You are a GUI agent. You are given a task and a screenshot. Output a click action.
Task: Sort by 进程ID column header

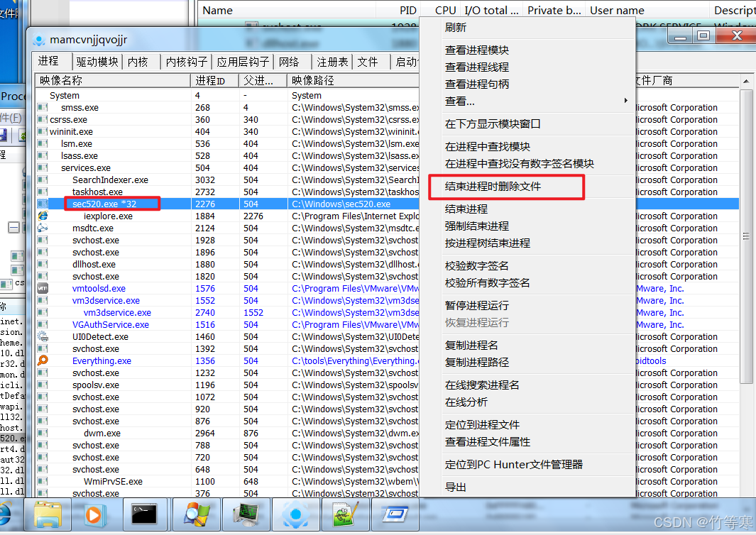coord(210,81)
